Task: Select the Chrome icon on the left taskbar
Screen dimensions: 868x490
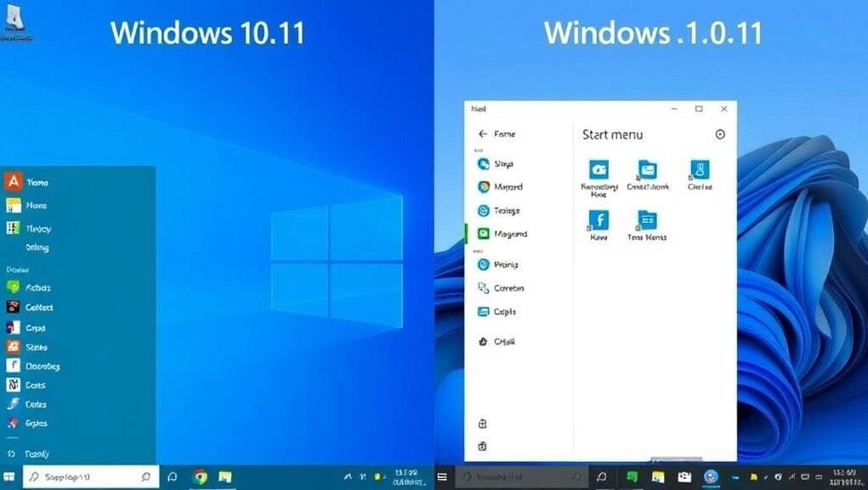Action: tap(201, 478)
